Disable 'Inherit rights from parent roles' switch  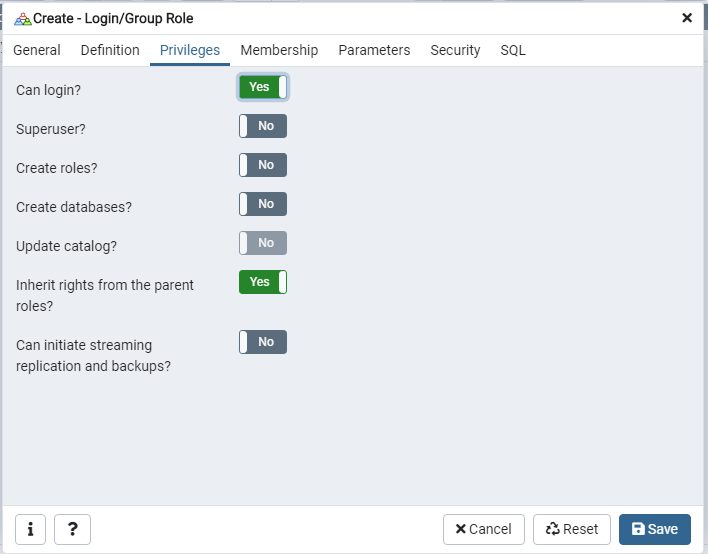click(x=263, y=282)
